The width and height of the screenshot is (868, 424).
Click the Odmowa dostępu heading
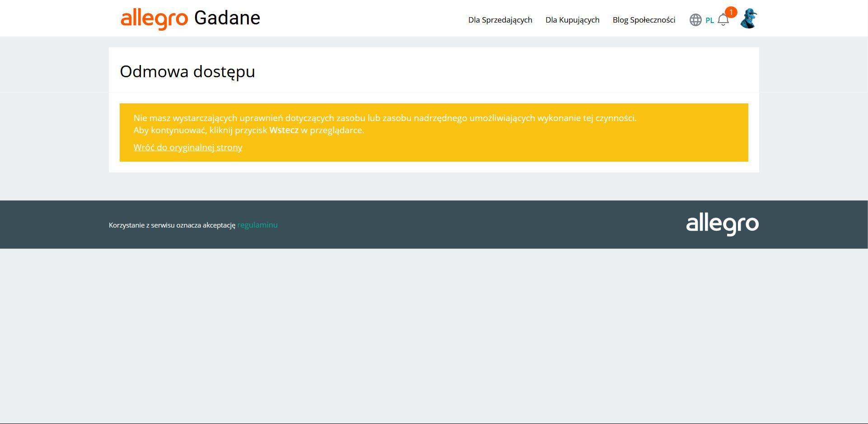(187, 71)
